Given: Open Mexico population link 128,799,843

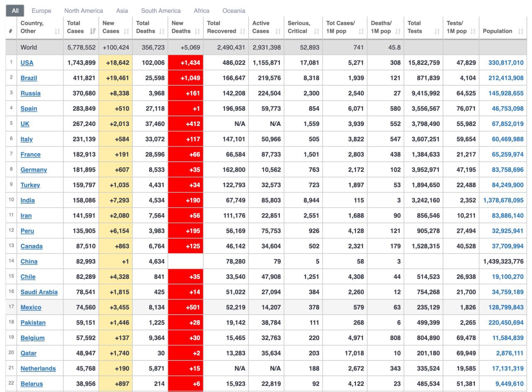Looking at the screenshot, I should click(x=506, y=307).
